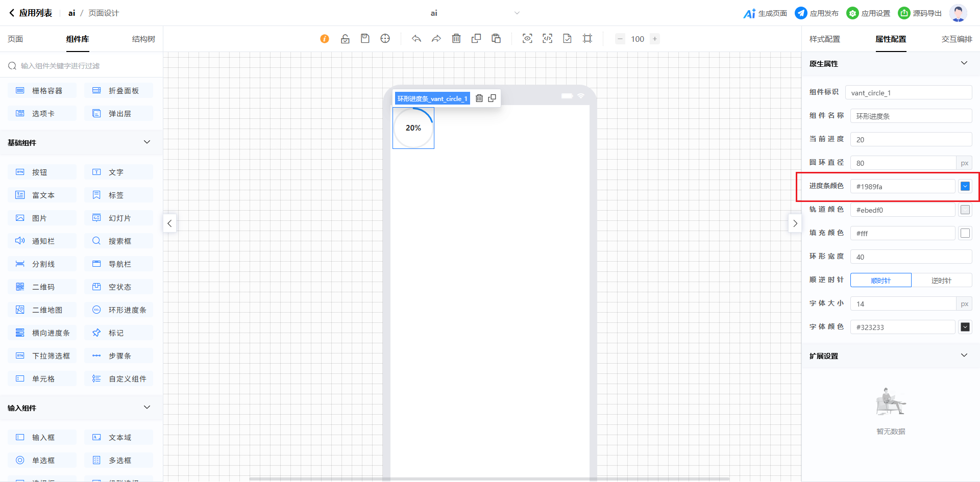Click the redo arrow in the toolbar
Viewport: 980px width, 482px height.
[436, 39]
